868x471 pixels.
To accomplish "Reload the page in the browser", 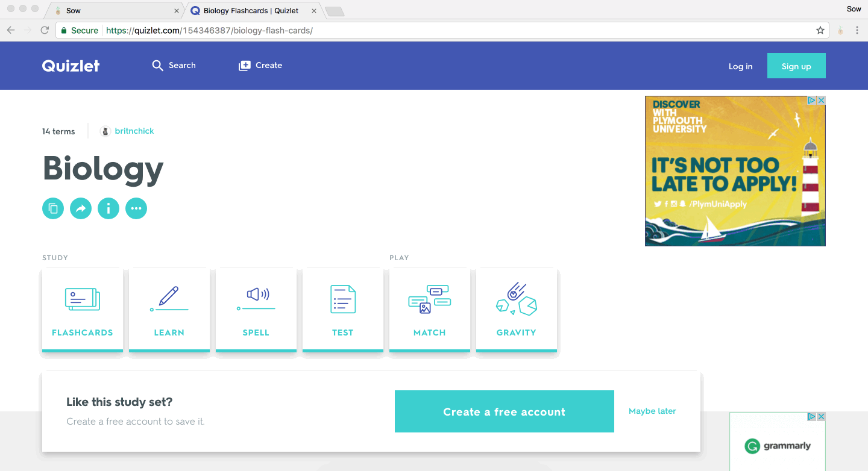I will pyautogui.click(x=45, y=30).
